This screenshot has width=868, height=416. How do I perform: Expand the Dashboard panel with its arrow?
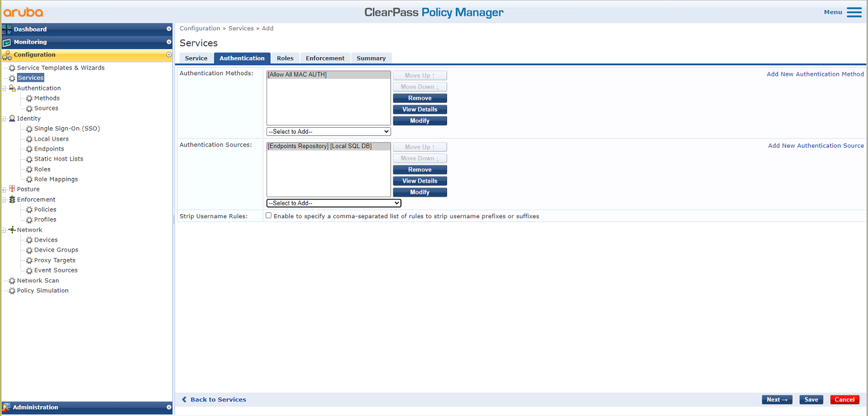tap(169, 29)
